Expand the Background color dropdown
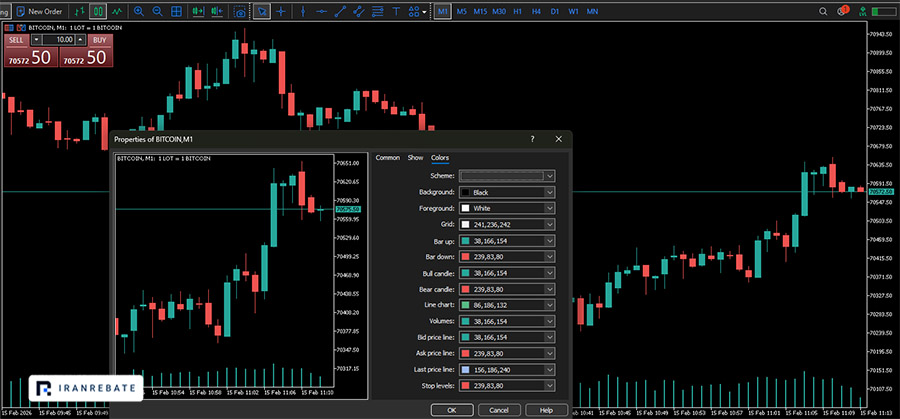Viewport: 900px width, 419px height. coord(507,192)
